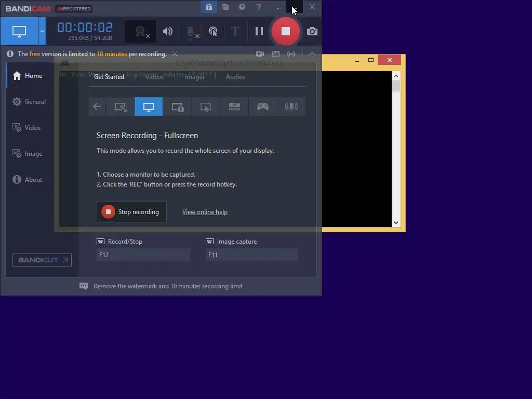
Task: Dismiss the free version limit notice
Action: tap(175, 54)
